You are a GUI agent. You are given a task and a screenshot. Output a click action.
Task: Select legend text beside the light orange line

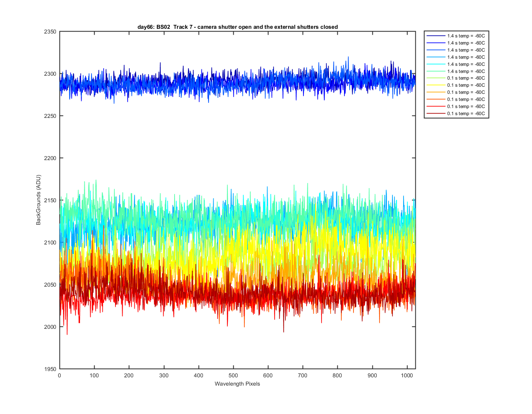point(466,92)
